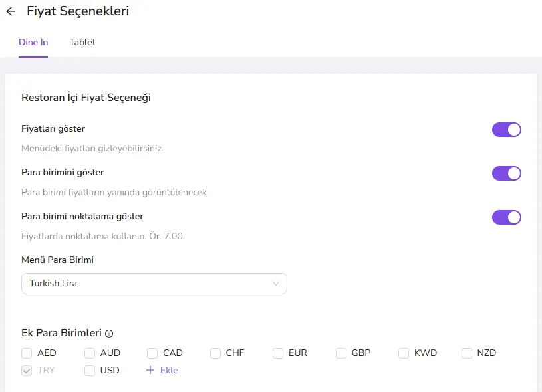The image size is (542, 392).
Task: Check the GBP currency box
Action: [x=340, y=353]
